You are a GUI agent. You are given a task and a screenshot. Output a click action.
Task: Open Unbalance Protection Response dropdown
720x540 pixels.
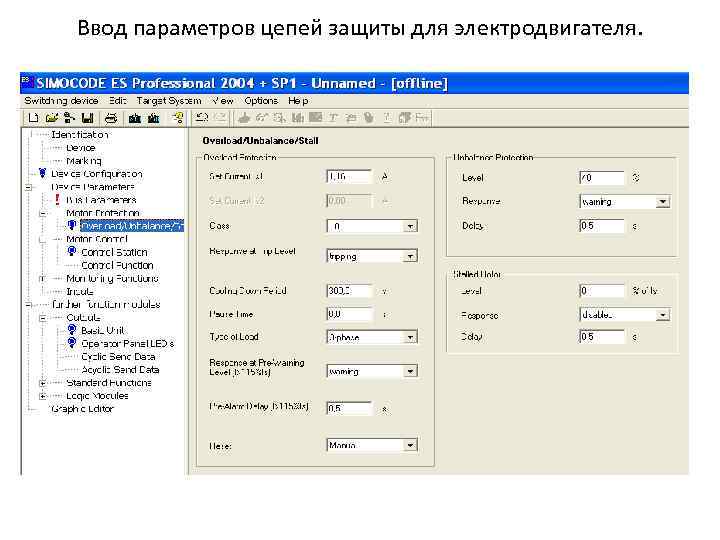(663, 202)
